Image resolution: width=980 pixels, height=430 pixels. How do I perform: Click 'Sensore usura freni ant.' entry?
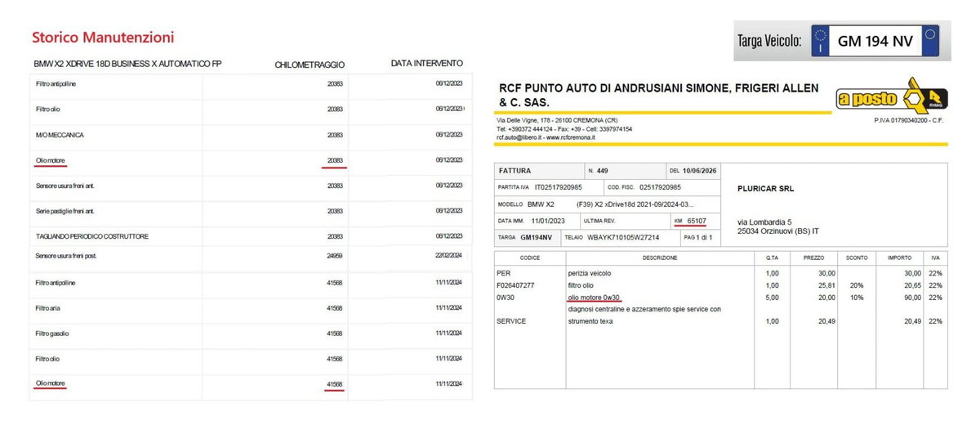(x=64, y=186)
